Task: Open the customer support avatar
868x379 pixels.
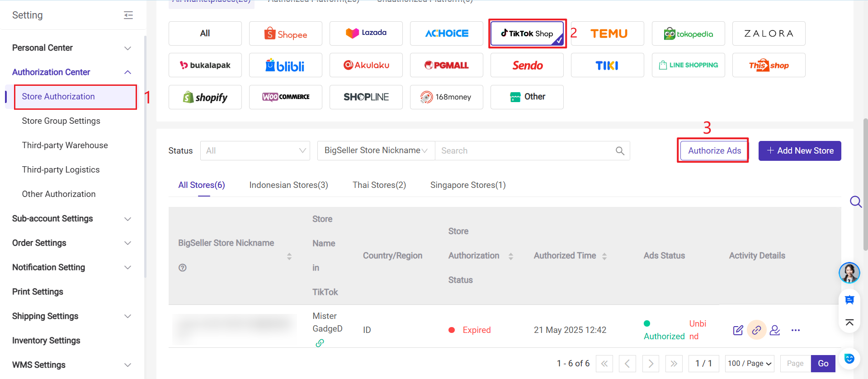Action: (x=849, y=273)
